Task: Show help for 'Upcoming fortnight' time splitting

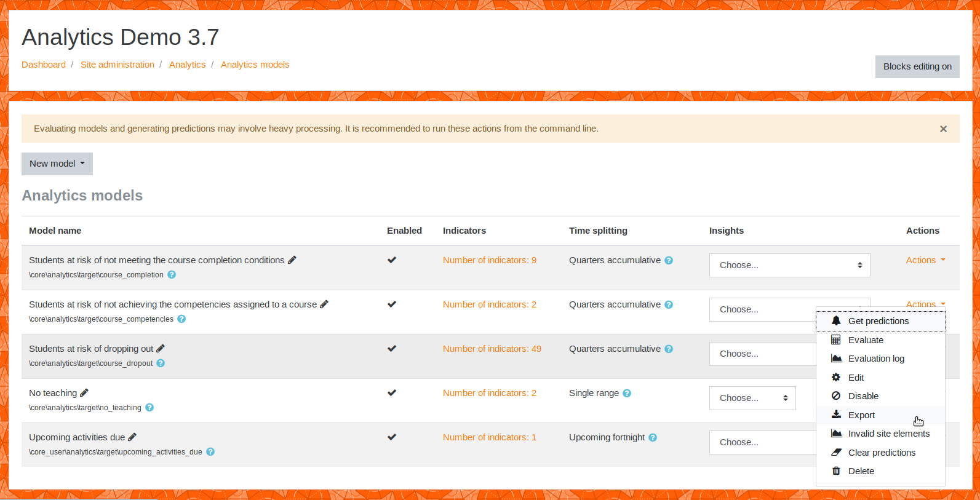Action: pos(653,438)
